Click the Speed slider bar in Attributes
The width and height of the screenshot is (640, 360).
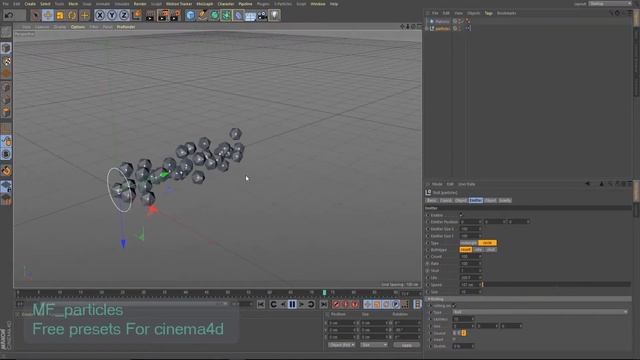(x=557, y=284)
